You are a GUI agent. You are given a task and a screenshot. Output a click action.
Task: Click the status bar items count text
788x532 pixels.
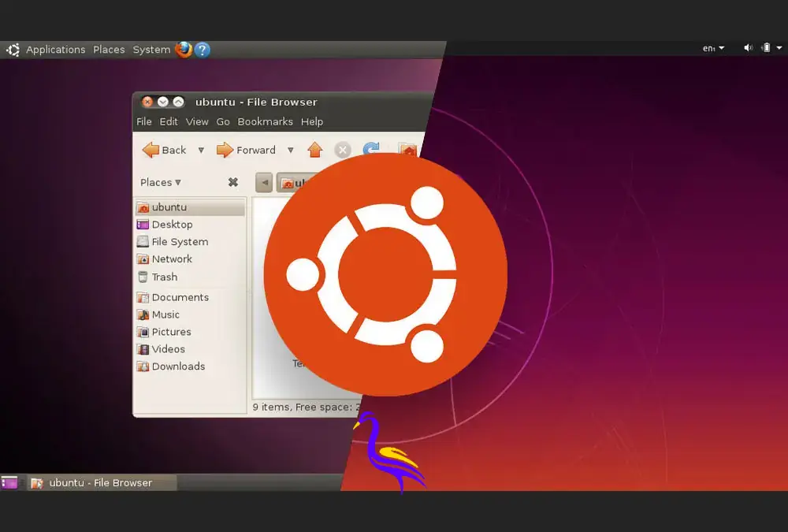[x=307, y=407]
